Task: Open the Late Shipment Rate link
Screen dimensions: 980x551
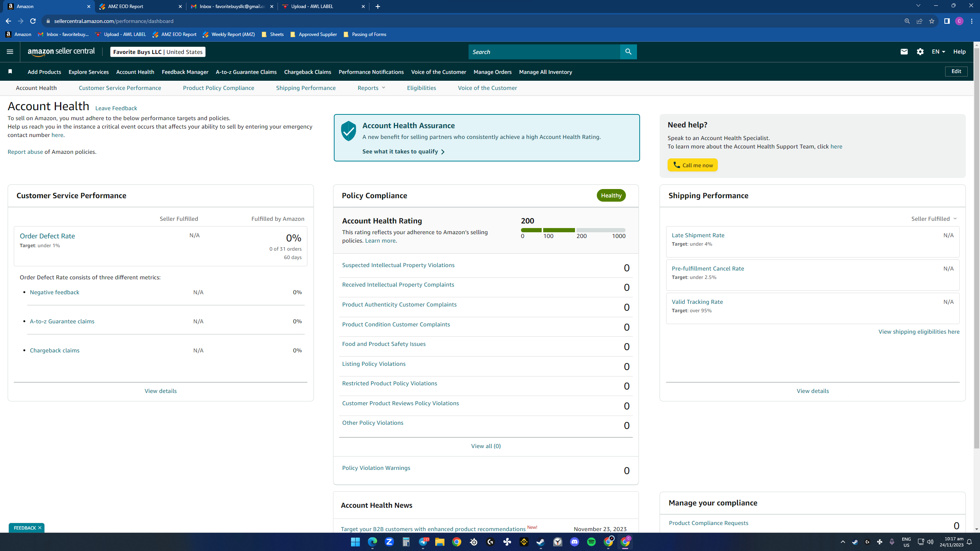Action: [x=698, y=235]
